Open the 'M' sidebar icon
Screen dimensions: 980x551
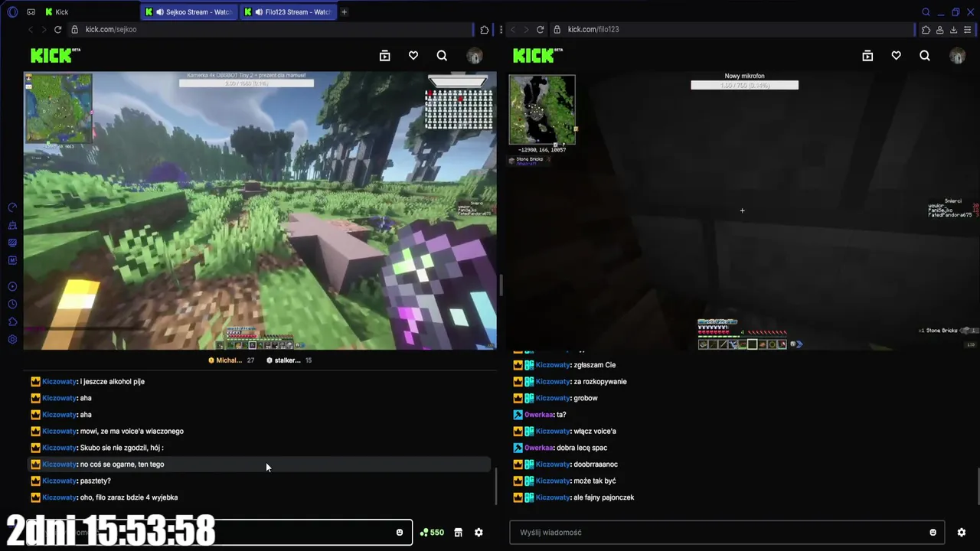coord(12,260)
